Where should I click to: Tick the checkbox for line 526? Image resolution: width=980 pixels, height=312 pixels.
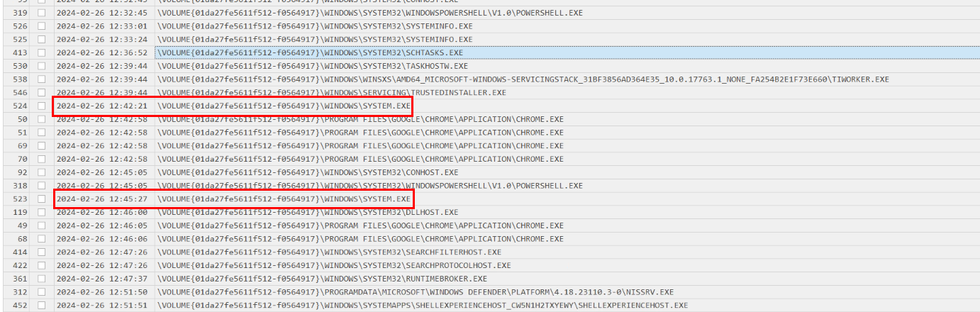point(41,26)
